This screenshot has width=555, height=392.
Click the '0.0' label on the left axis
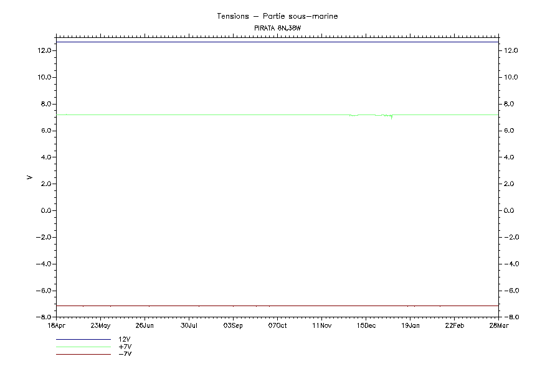pos(45,211)
